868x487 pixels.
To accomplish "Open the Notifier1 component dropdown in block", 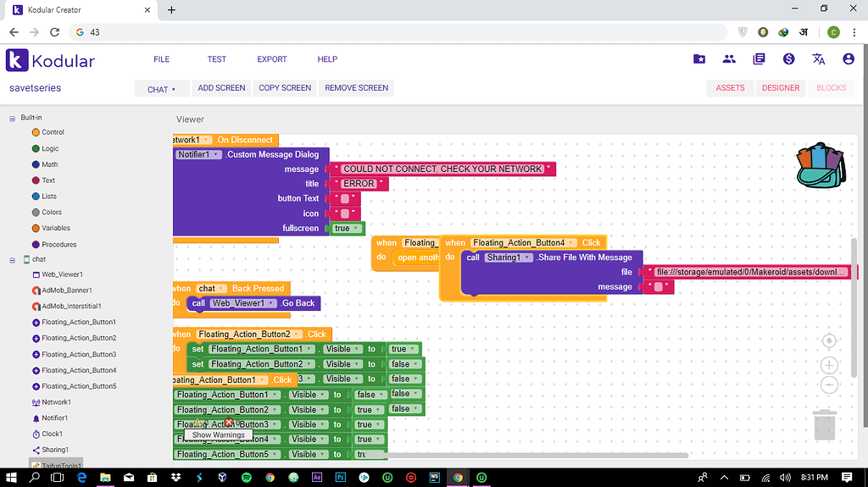I will pyautogui.click(x=198, y=154).
